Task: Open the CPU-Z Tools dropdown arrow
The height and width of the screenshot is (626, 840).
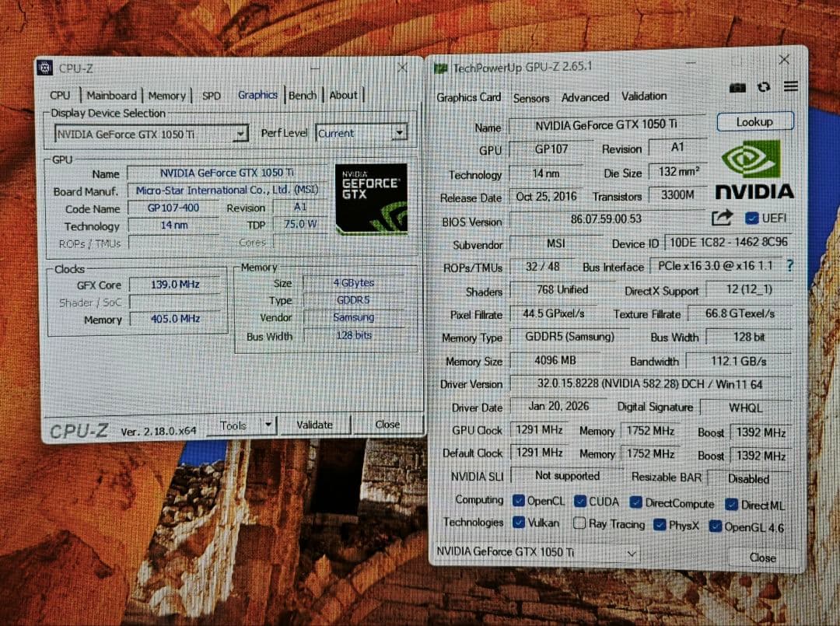Action: tap(268, 425)
